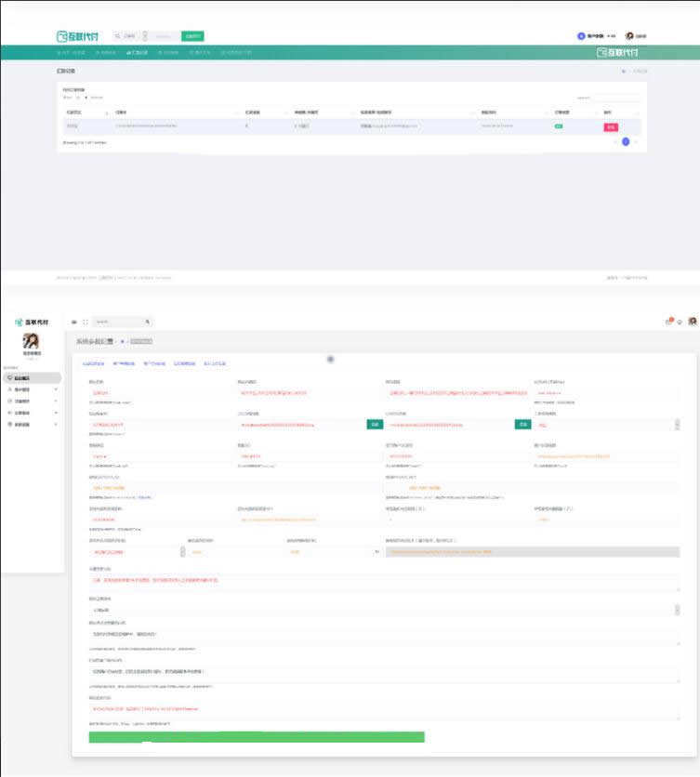This screenshot has height=777, width=700.
Task: Open the notification bell with red badge
Action: pos(667,322)
